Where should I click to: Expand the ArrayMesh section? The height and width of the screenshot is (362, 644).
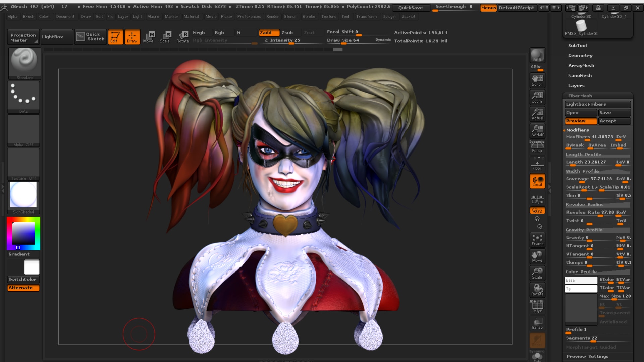pos(581,66)
